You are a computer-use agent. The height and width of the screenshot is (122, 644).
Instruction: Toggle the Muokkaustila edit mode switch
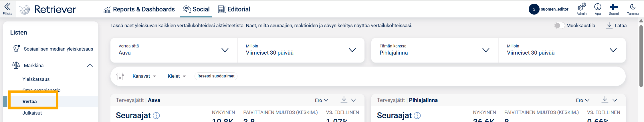(559, 25)
